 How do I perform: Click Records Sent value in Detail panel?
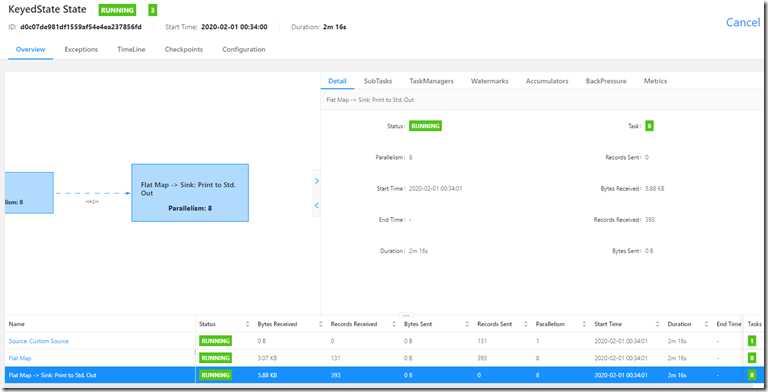[x=647, y=157]
